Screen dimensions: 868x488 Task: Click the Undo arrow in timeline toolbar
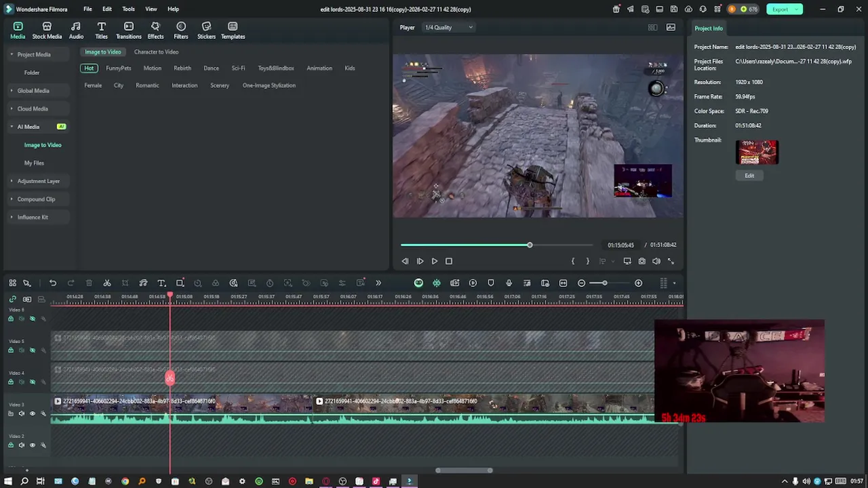coord(53,283)
